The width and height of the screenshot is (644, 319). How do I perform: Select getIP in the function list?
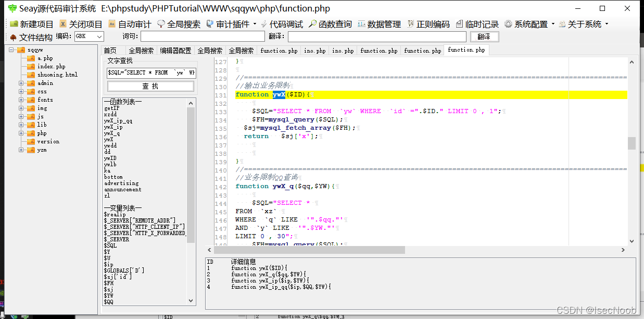pyautogui.click(x=111, y=108)
